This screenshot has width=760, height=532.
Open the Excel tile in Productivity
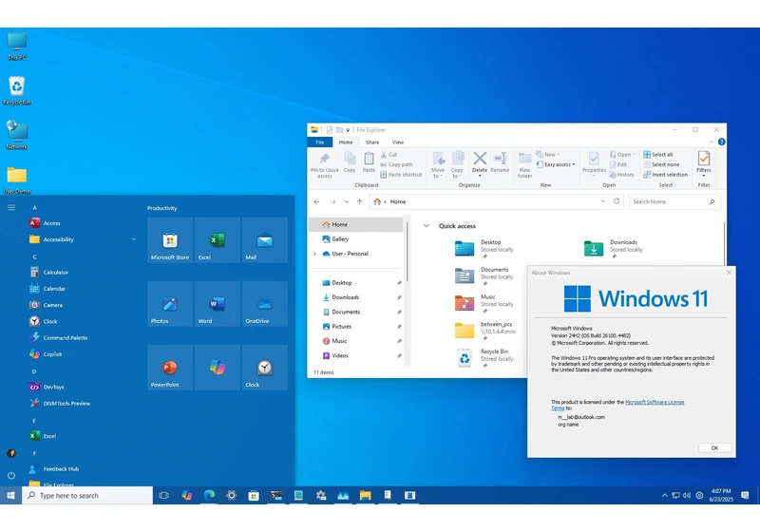(218, 239)
